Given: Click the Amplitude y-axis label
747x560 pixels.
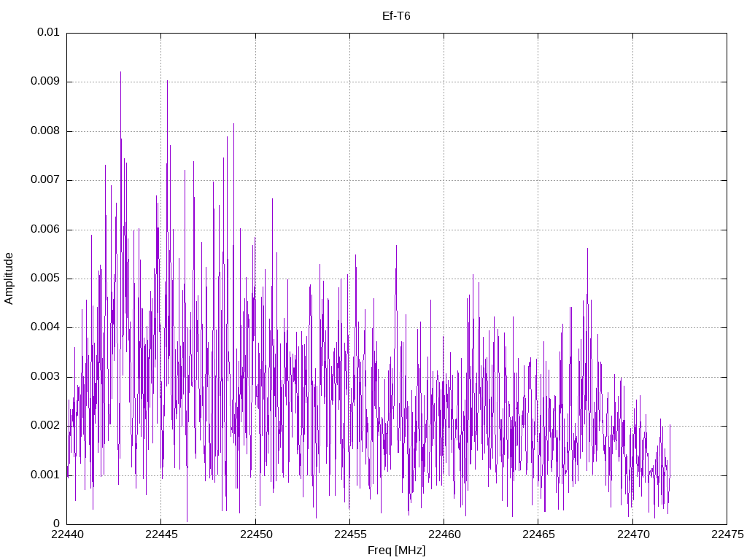Looking at the screenshot, I should (9, 279).
